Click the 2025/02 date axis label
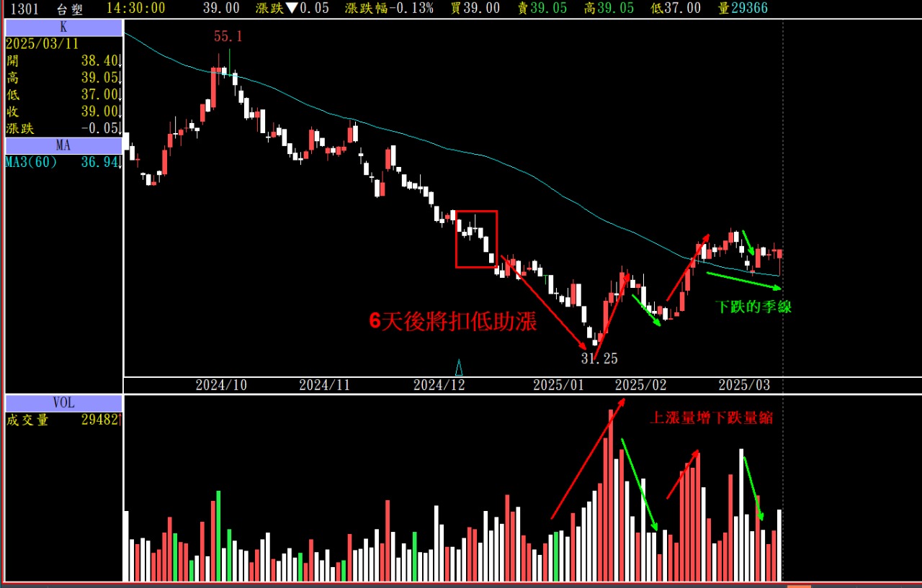The width and height of the screenshot is (922, 588). coord(641,385)
